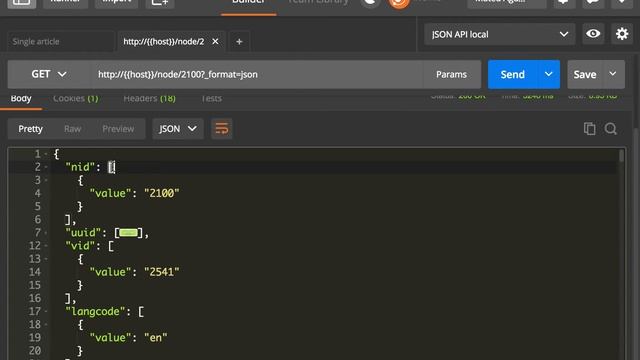Viewport: 640px width, 360px height.
Task: Select the response Body tab
Action: (x=21, y=99)
